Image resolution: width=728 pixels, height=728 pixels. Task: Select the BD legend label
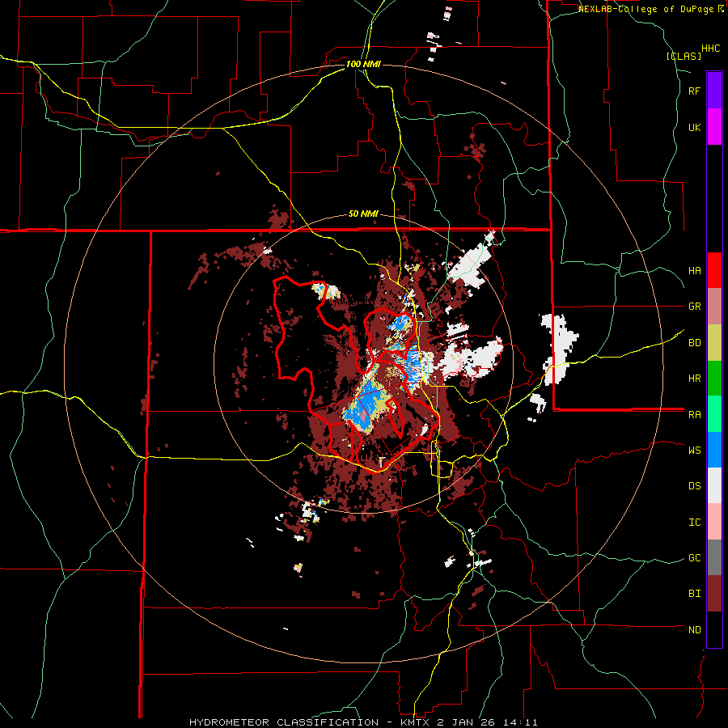click(695, 343)
